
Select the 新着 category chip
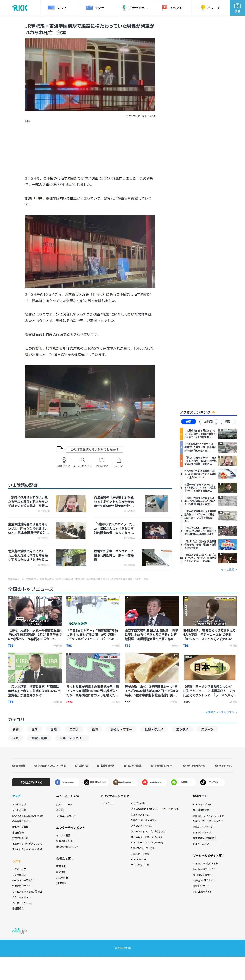pyautogui.click(x=16, y=729)
